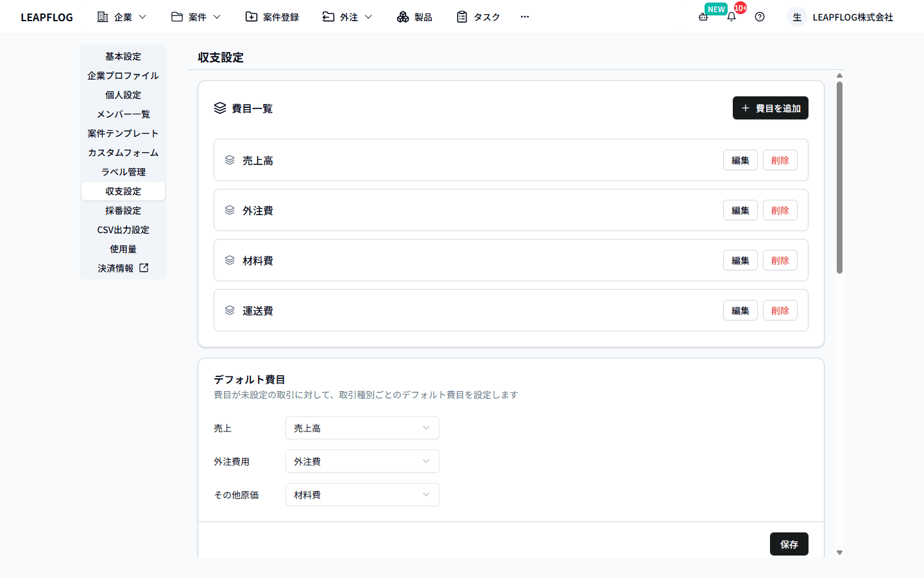The width and height of the screenshot is (924, 578).
Task: Open the 決済情報 external link
Action: click(x=123, y=268)
